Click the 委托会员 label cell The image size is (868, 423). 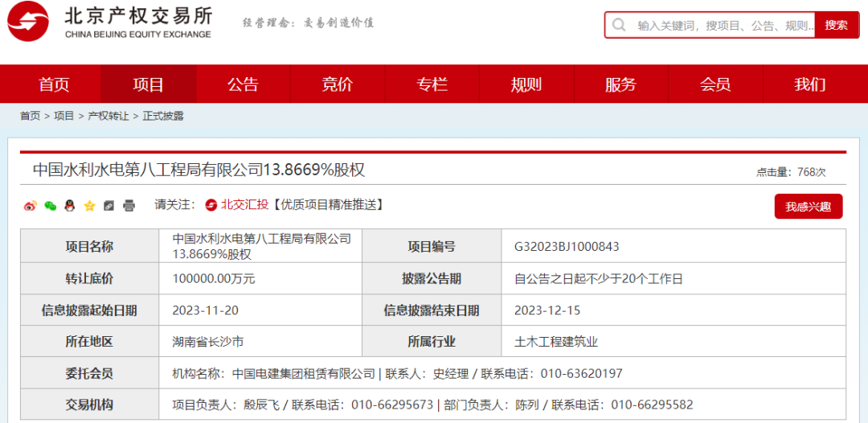(x=90, y=373)
